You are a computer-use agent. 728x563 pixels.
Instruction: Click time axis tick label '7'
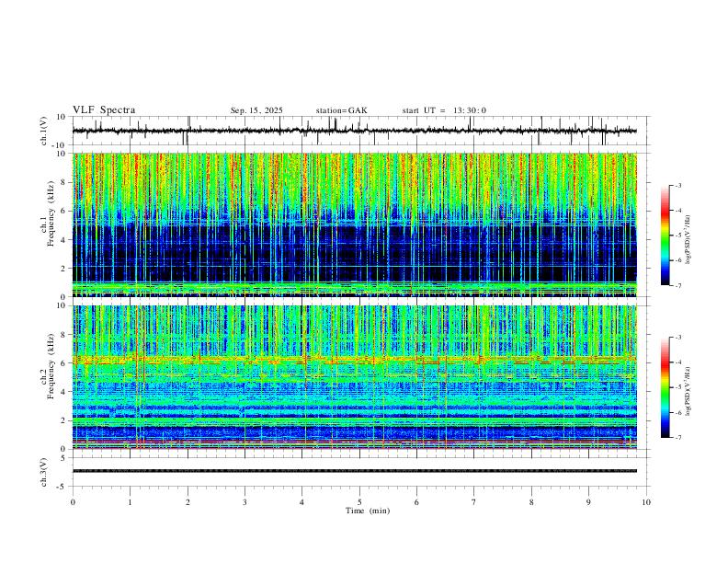pos(474,502)
